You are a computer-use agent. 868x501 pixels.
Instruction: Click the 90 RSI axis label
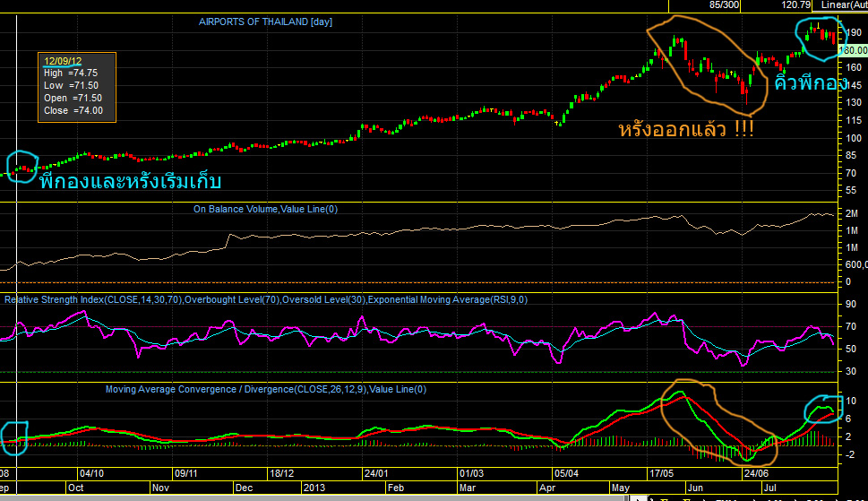tap(851, 305)
